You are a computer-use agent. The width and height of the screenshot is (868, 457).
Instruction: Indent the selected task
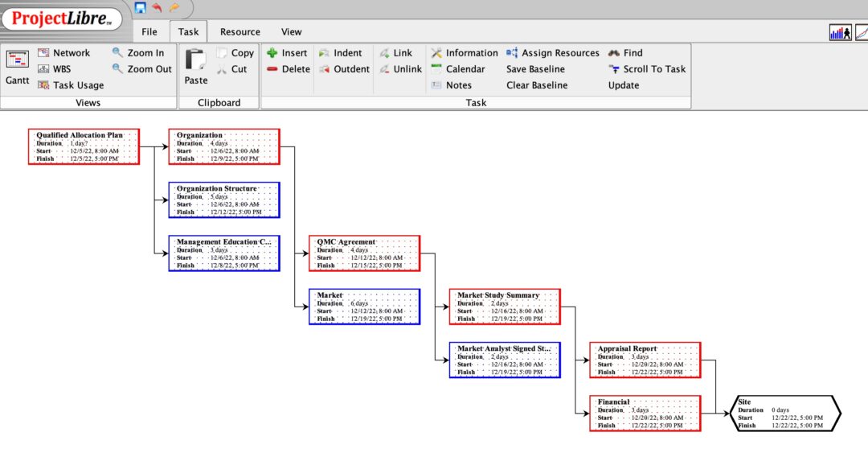pyautogui.click(x=340, y=52)
